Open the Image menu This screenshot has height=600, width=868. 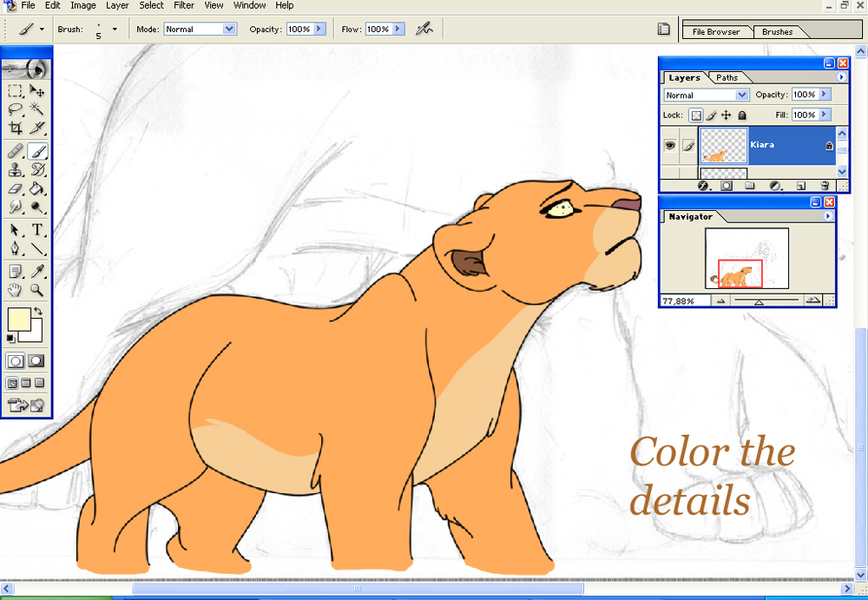tap(83, 5)
